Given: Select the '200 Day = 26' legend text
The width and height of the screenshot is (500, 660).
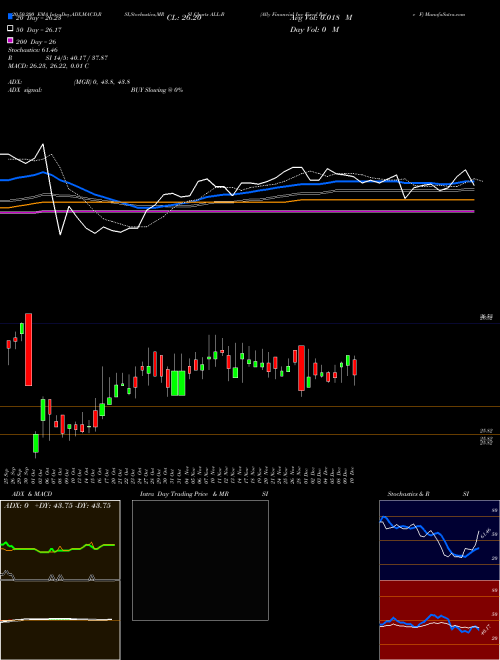Looking at the screenshot, I should pos(36,42).
